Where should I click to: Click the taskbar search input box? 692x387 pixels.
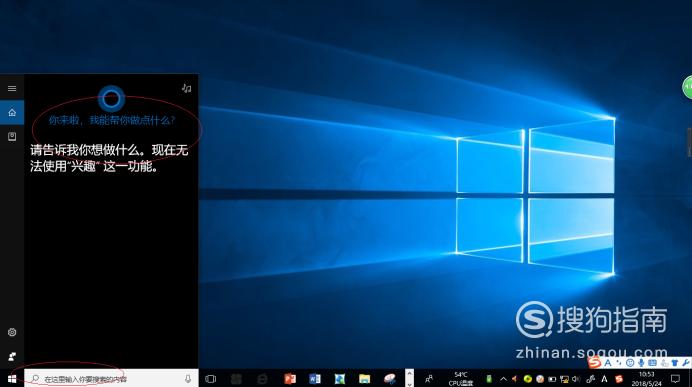(x=112, y=379)
